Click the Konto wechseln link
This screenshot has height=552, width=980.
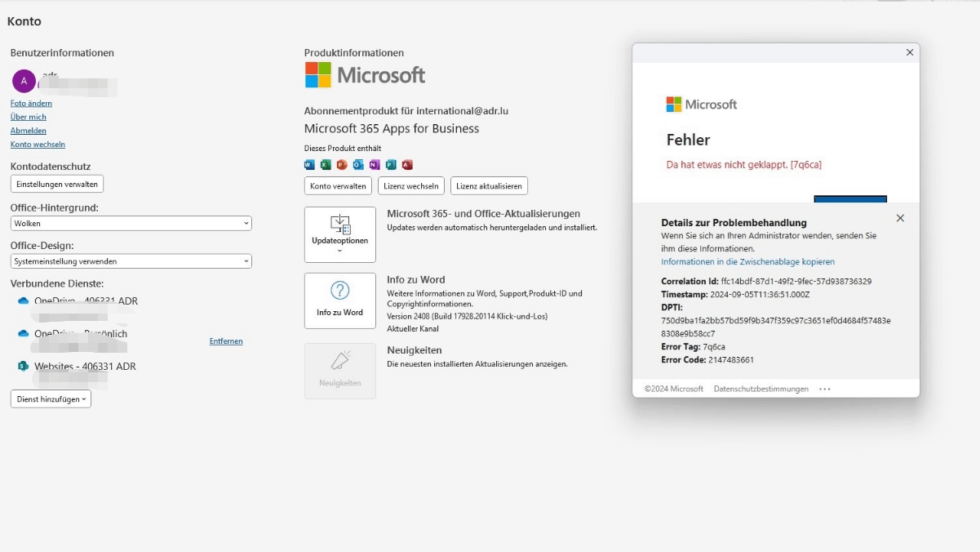(x=38, y=145)
